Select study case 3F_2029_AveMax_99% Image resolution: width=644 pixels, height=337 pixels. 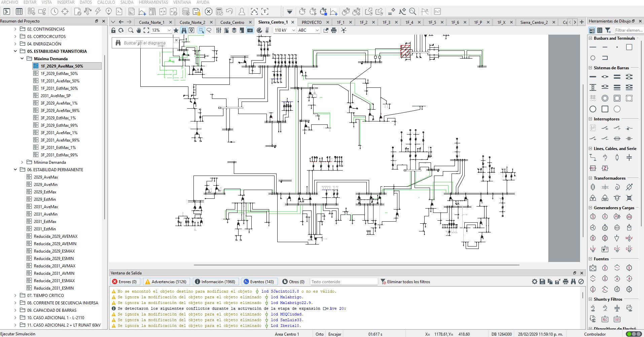point(60,110)
